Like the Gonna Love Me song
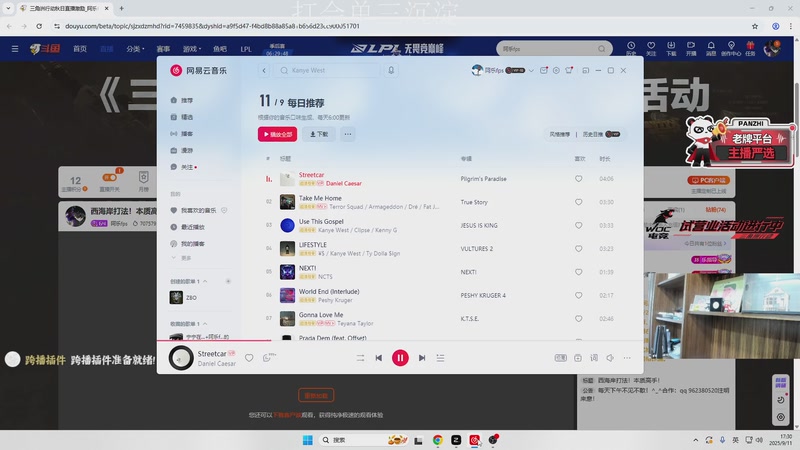This screenshot has width=800, height=450. (579, 319)
